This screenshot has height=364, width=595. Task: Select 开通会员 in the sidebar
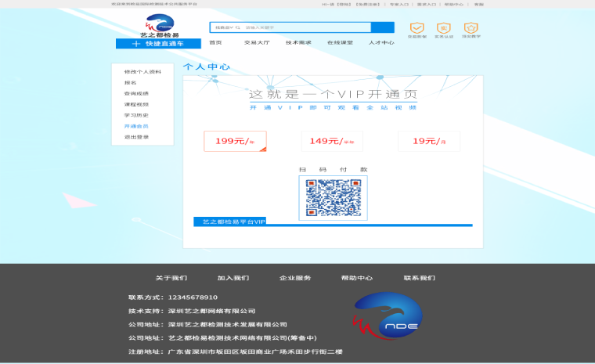(x=136, y=126)
